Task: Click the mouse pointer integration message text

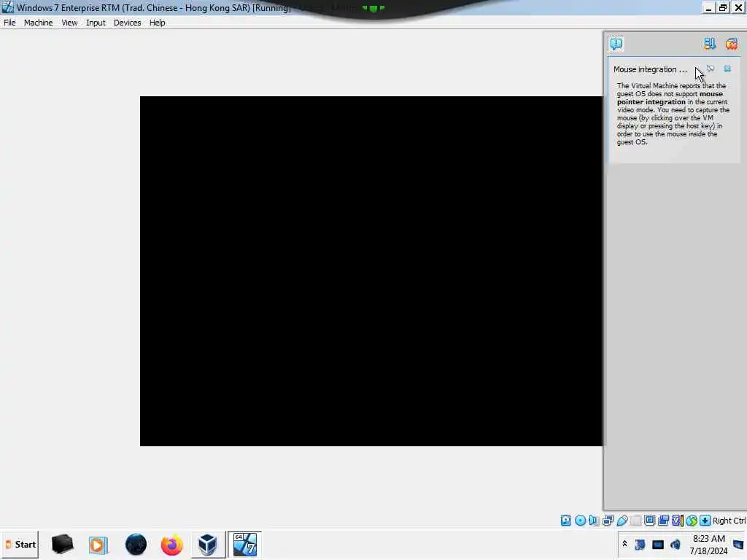Action: click(673, 114)
